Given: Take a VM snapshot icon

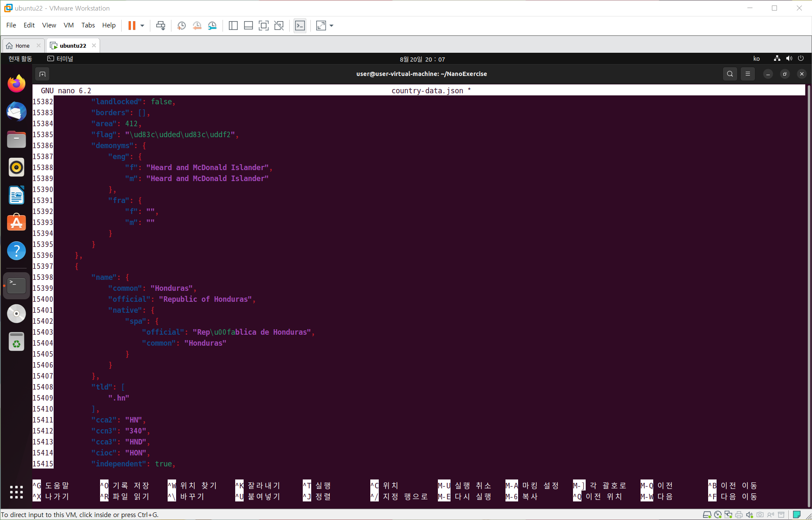Looking at the screenshot, I should pyautogui.click(x=182, y=26).
